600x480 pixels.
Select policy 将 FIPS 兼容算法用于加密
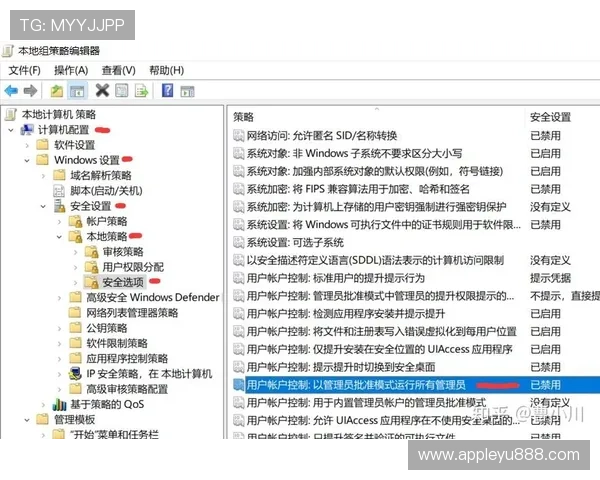tap(358, 189)
